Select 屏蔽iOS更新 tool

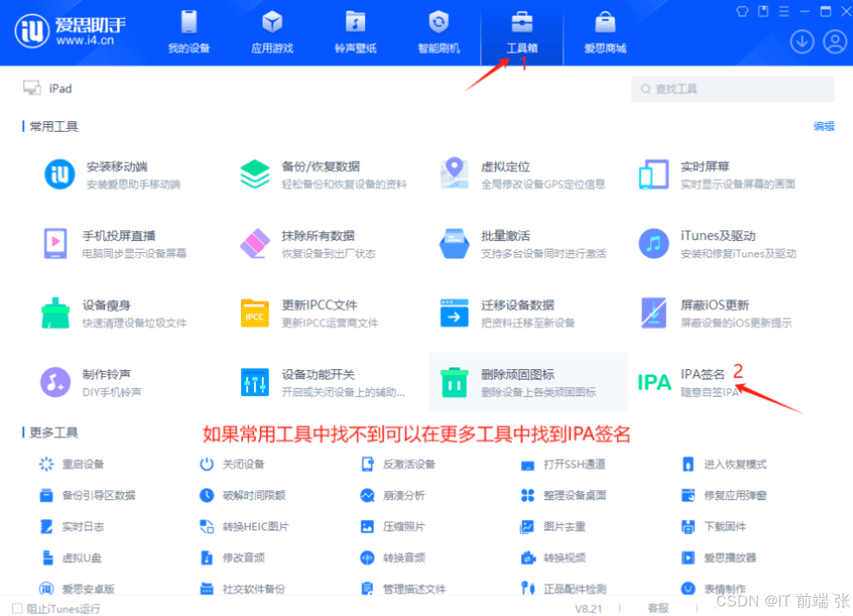716,313
